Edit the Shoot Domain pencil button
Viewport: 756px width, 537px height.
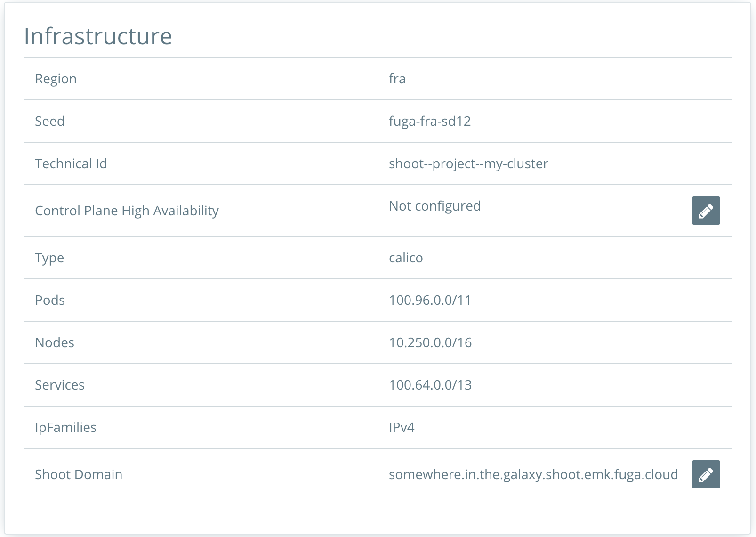pos(706,474)
